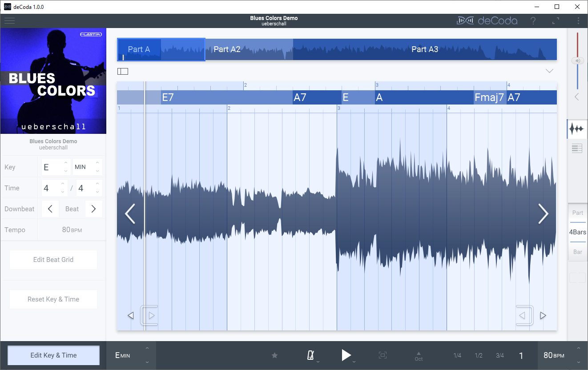Collapse the right sidebar with the chevron
Viewport: 588px width, 370px height.
(x=577, y=97)
